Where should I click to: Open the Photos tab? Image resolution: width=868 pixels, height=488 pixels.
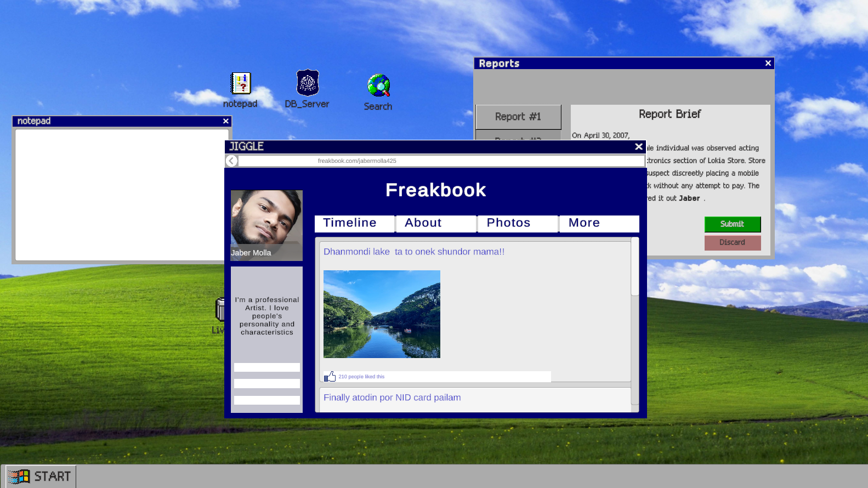point(518,223)
